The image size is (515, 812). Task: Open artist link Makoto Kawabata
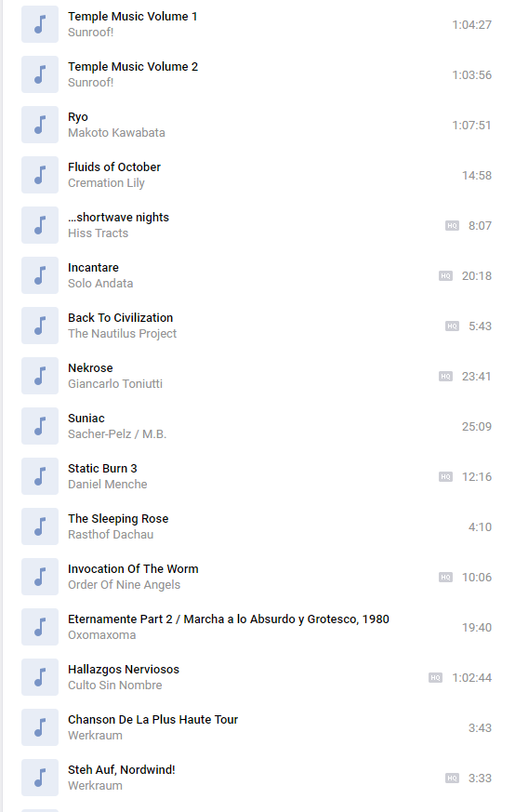pyautogui.click(x=116, y=133)
